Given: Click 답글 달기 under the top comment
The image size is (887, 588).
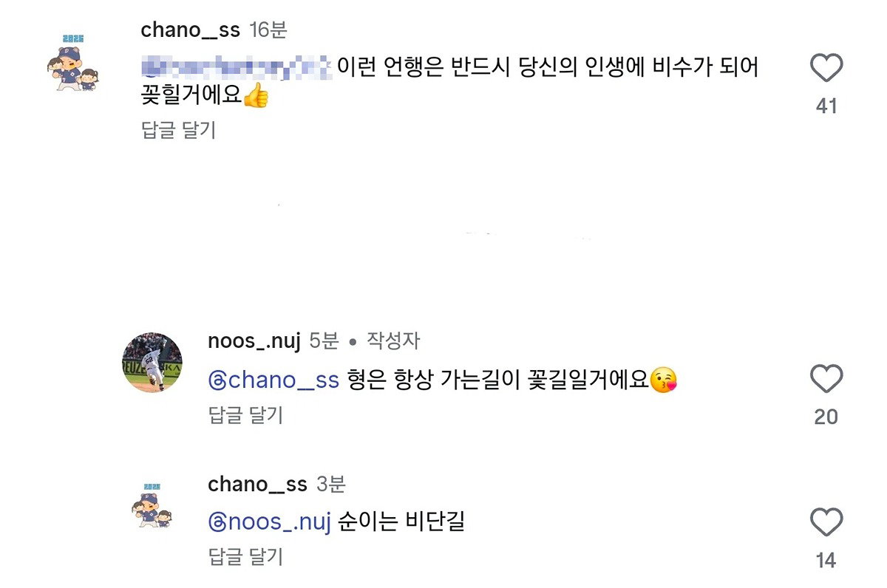Looking at the screenshot, I should coord(178,130).
